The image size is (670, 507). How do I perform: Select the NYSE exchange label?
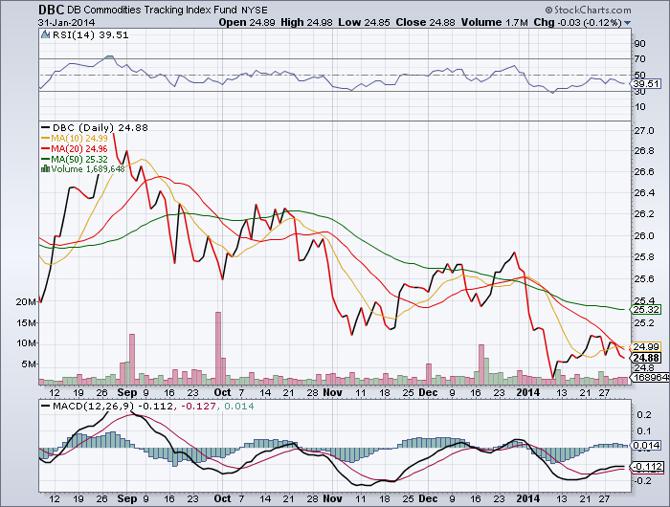coord(254,10)
